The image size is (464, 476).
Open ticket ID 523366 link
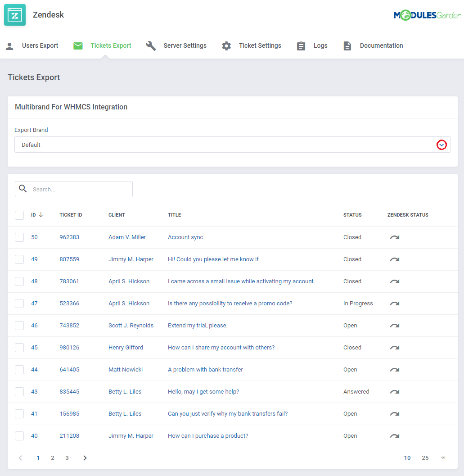[x=69, y=303]
